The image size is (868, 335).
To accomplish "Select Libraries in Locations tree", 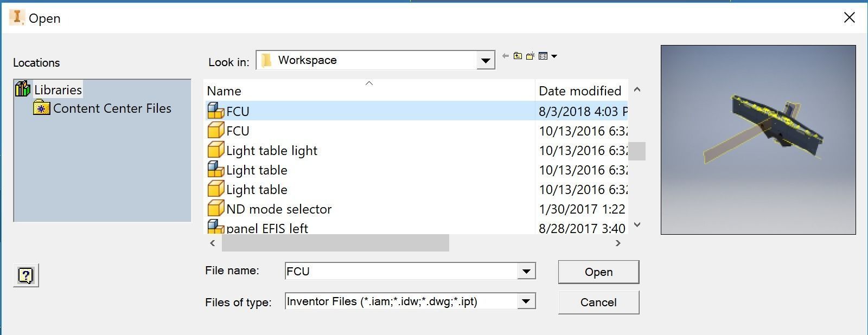I will (x=58, y=90).
